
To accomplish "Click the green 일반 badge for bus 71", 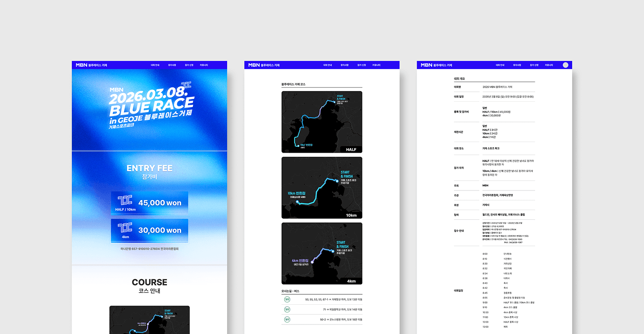I will pyautogui.click(x=287, y=309).
